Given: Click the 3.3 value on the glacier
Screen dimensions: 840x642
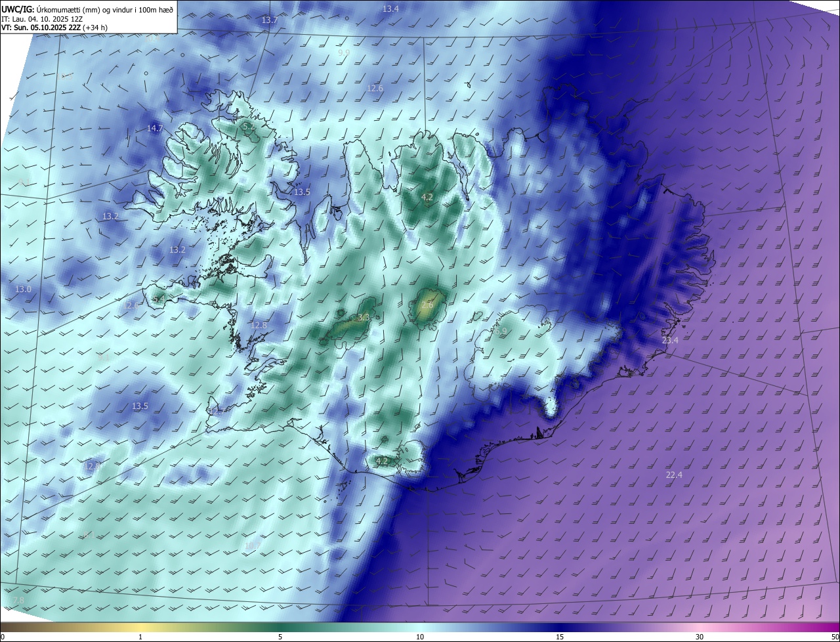Looking at the screenshot, I should (x=364, y=318).
